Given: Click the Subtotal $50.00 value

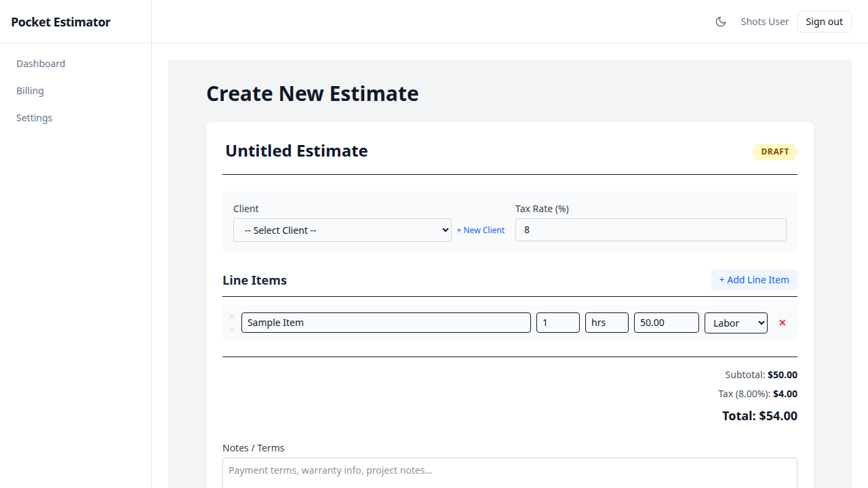Looking at the screenshot, I should tap(783, 375).
